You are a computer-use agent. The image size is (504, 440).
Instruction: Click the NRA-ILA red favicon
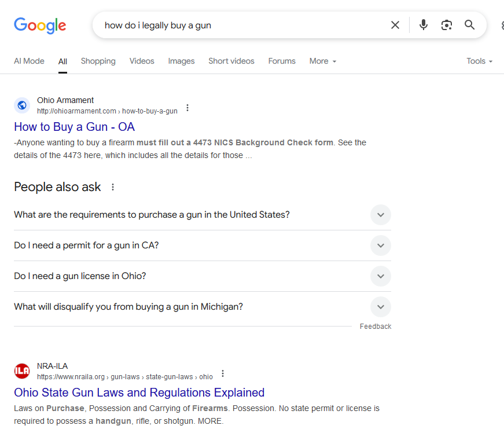22,371
